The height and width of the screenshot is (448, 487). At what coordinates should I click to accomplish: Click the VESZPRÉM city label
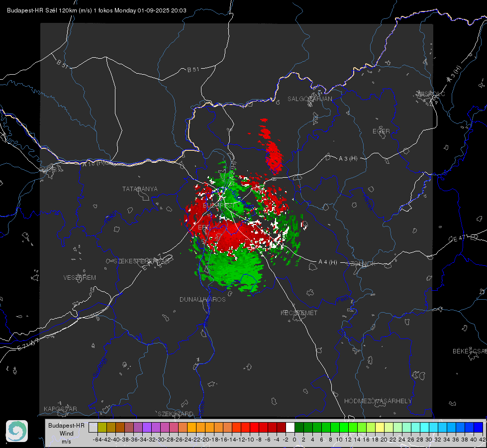point(80,277)
